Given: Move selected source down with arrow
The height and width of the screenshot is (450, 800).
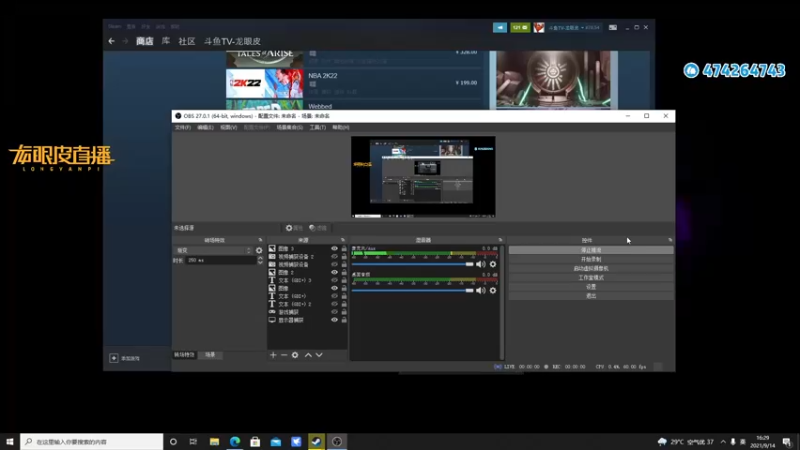Looking at the screenshot, I should 319,355.
